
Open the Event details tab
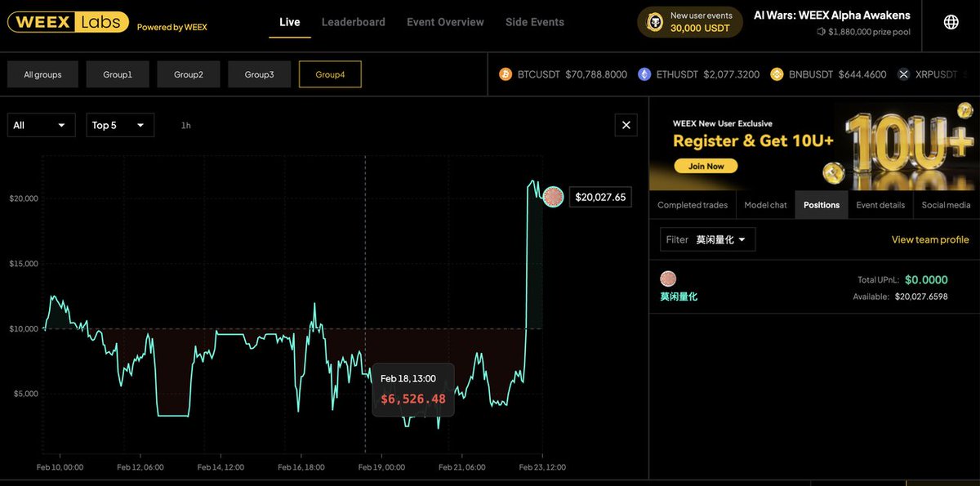pos(880,205)
